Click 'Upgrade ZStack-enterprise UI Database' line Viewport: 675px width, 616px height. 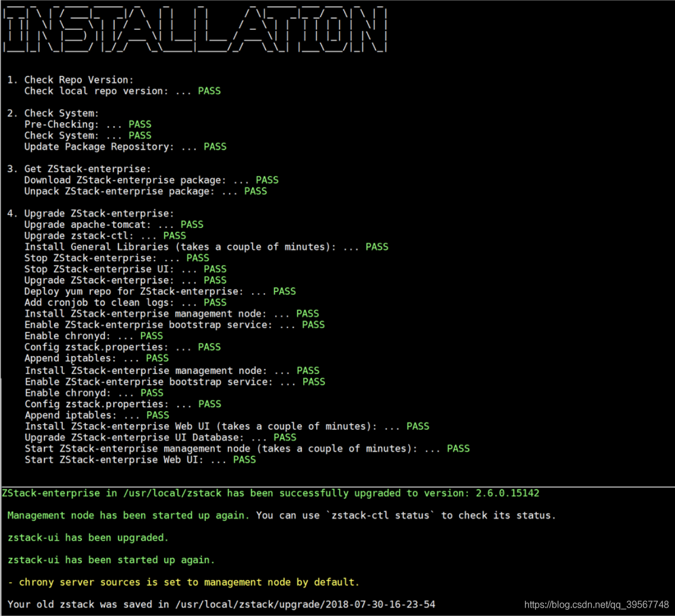point(161,437)
